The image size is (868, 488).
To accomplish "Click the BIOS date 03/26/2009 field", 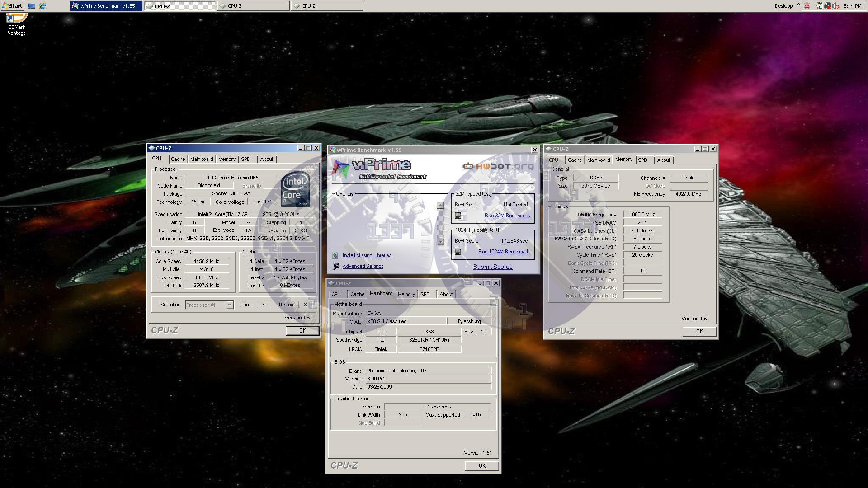I will 428,387.
